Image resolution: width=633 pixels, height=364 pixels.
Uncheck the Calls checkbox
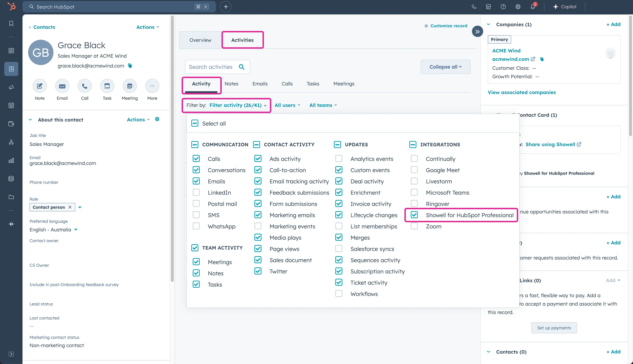(x=196, y=158)
